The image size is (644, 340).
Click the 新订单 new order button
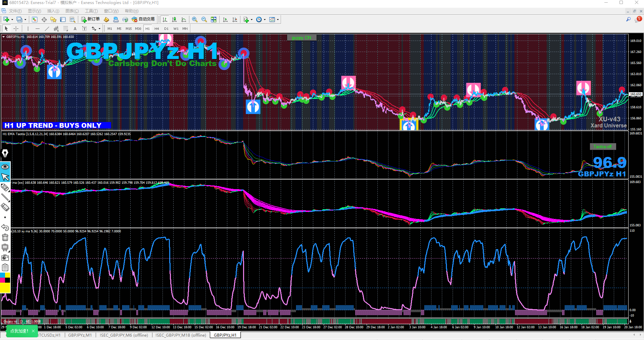coord(90,19)
